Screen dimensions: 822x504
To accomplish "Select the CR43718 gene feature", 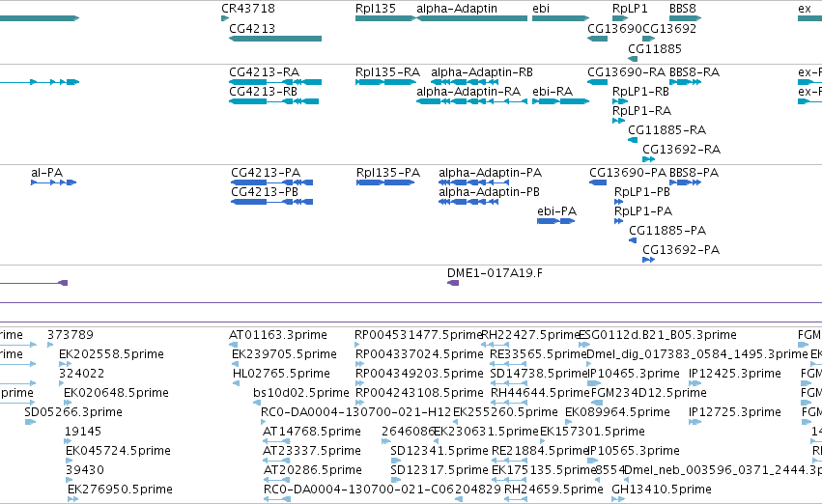I will (x=225, y=18).
